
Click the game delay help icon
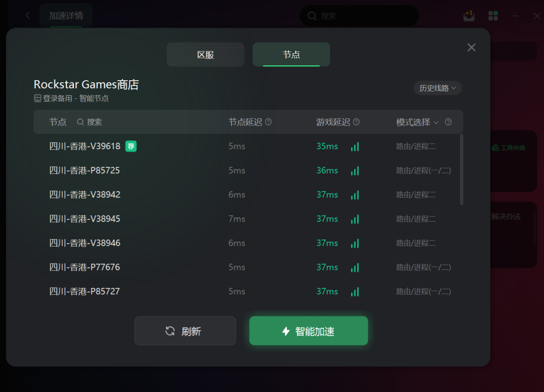coord(356,122)
